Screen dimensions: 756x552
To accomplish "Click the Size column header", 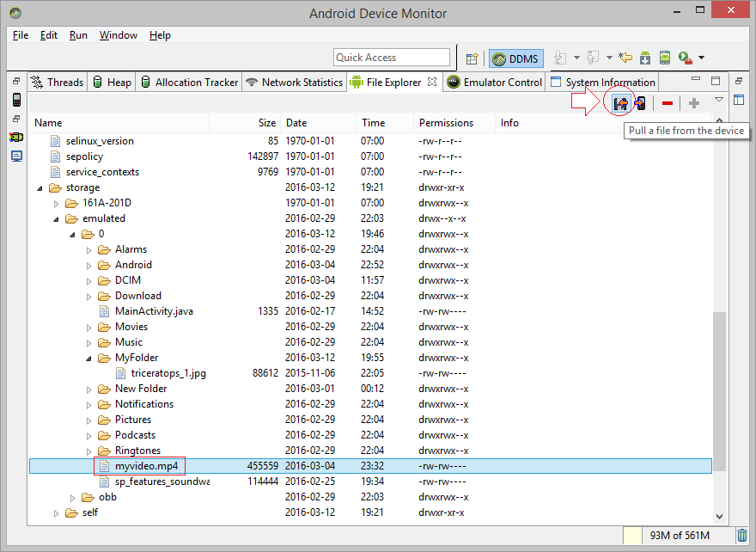I will tap(245, 123).
